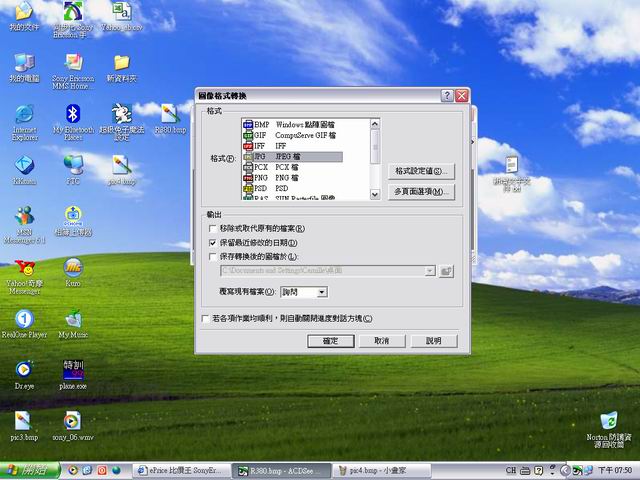Launch Yahoo! Messenger desktop icon
This screenshot has width=640, height=480.
(x=24, y=277)
